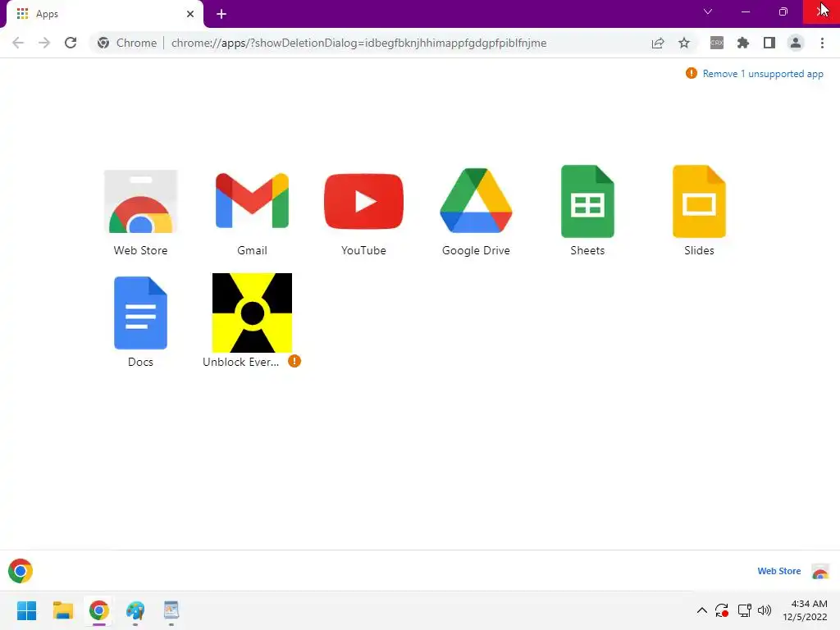
Task: Select the Apps tab
Action: 104,14
